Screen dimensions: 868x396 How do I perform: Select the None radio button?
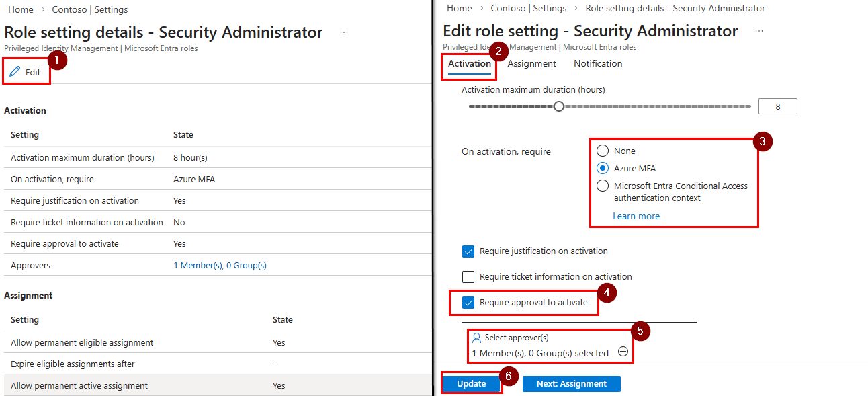(602, 150)
